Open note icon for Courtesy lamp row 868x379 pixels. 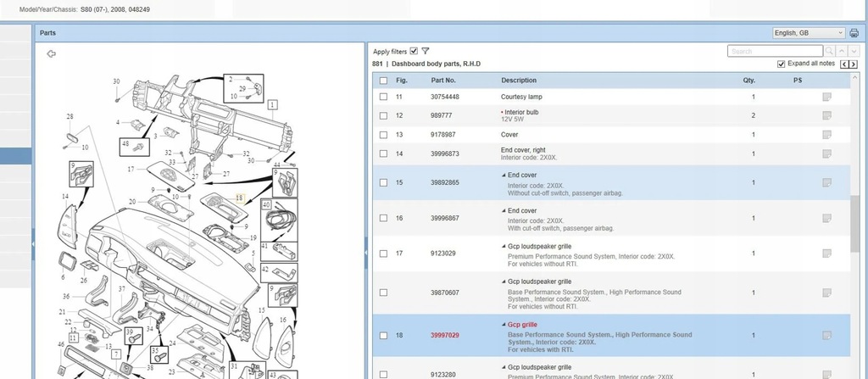(827, 97)
